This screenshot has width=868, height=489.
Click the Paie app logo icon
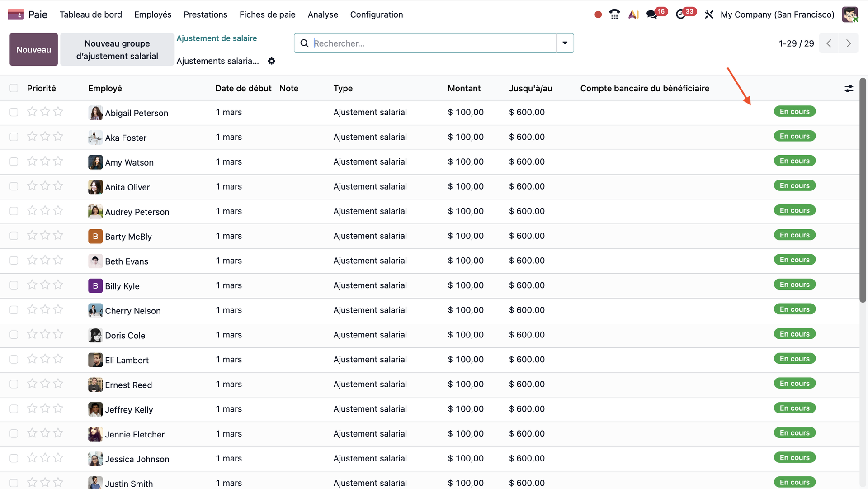point(15,14)
